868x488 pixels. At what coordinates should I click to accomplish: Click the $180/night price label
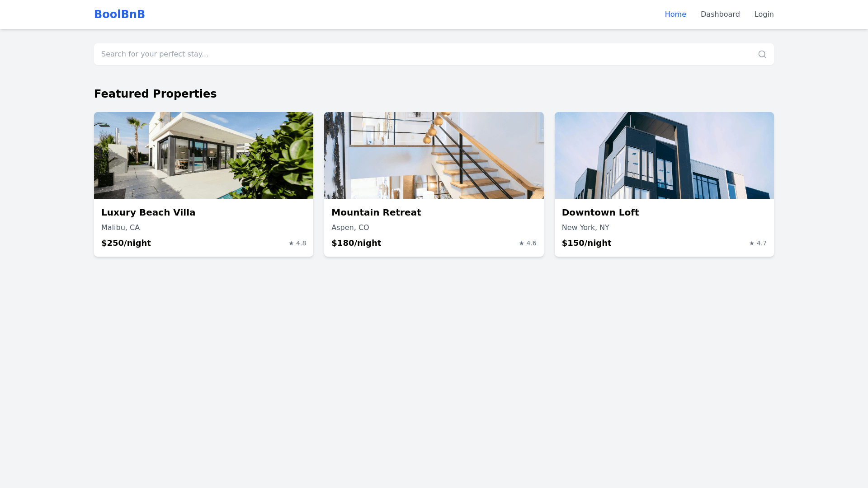click(356, 243)
